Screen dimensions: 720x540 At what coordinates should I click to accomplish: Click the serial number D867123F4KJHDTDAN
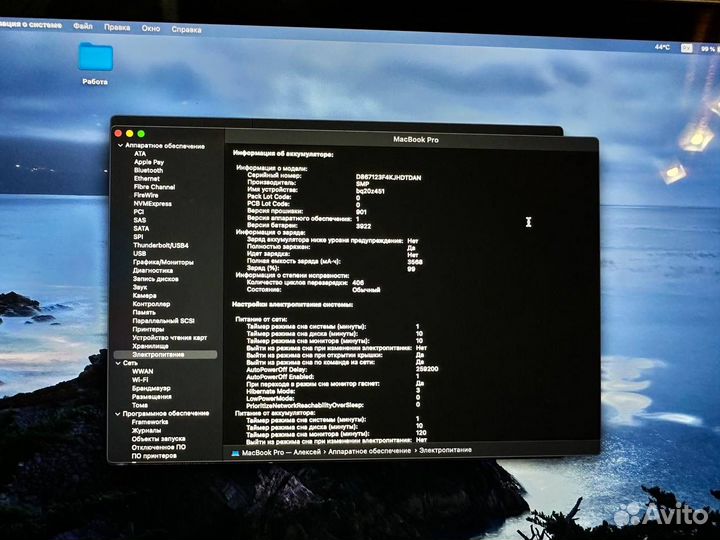388,177
